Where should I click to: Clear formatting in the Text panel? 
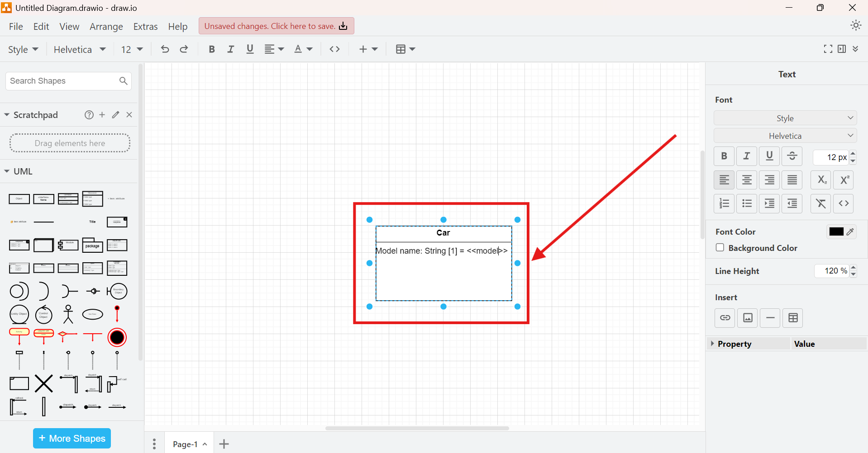pos(821,203)
